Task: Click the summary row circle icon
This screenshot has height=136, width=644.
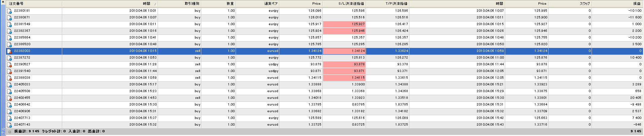Action: (x=9, y=132)
